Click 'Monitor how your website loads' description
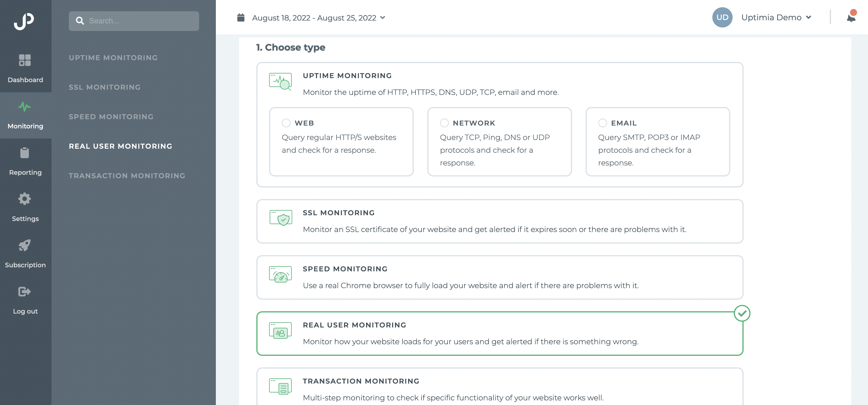The image size is (868, 405). (470, 342)
